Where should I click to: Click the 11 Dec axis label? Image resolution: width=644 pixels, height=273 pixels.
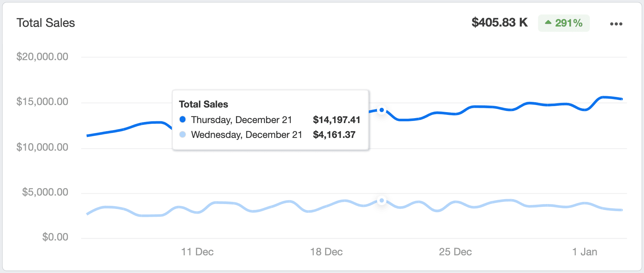pos(197,252)
